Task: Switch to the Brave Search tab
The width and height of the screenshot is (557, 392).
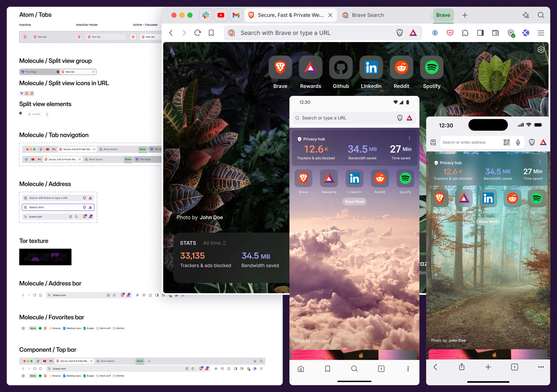Action: coord(367,15)
